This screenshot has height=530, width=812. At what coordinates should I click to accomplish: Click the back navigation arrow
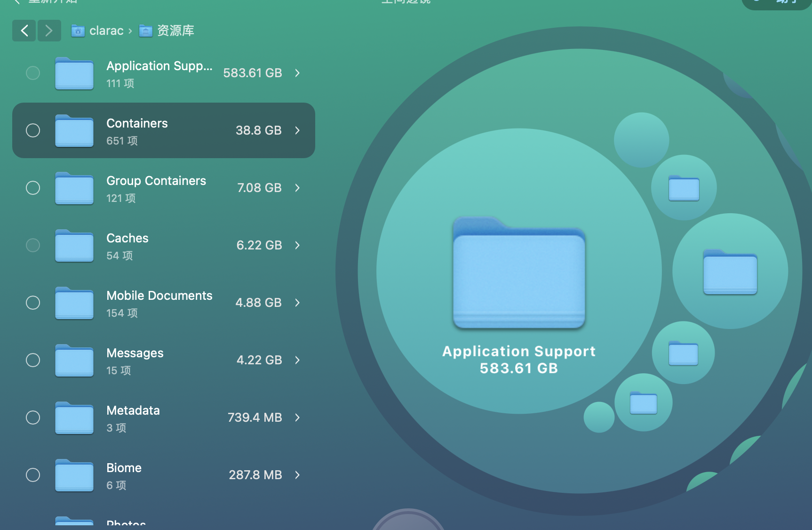[24, 31]
